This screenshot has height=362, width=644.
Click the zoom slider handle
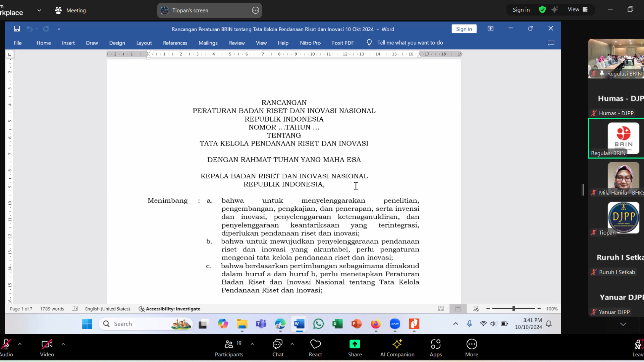(x=514, y=309)
